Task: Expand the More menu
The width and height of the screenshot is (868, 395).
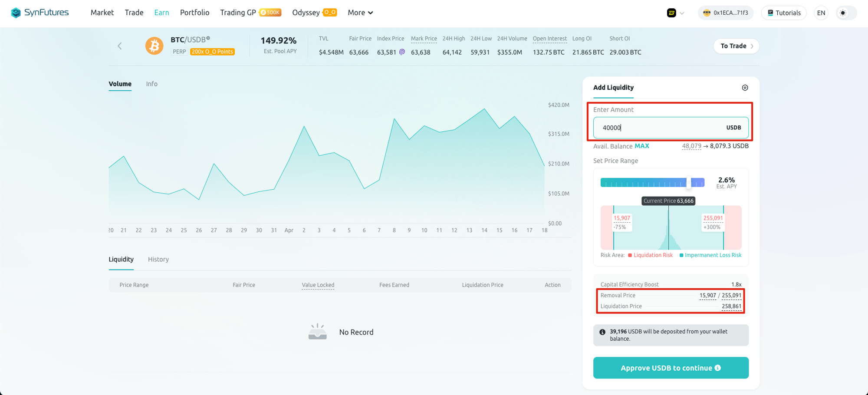Action: [x=360, y=13]
